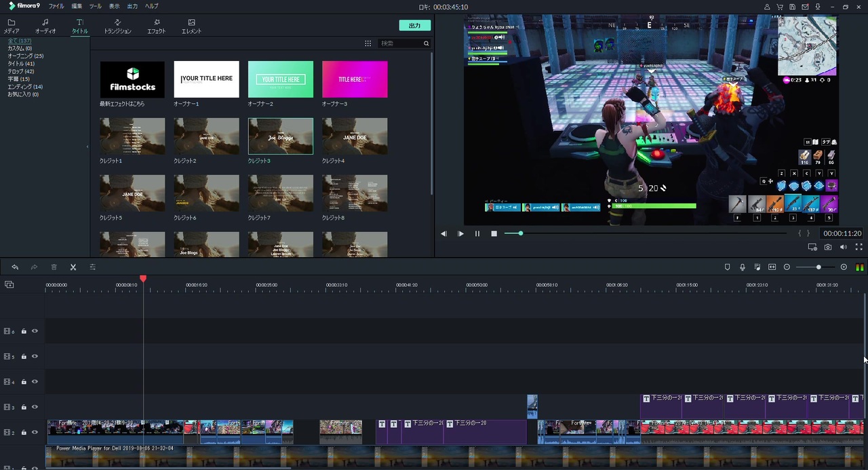868x470 pixels.
Task: Select the オープナー1 title thumbnail
Action: 206,79
